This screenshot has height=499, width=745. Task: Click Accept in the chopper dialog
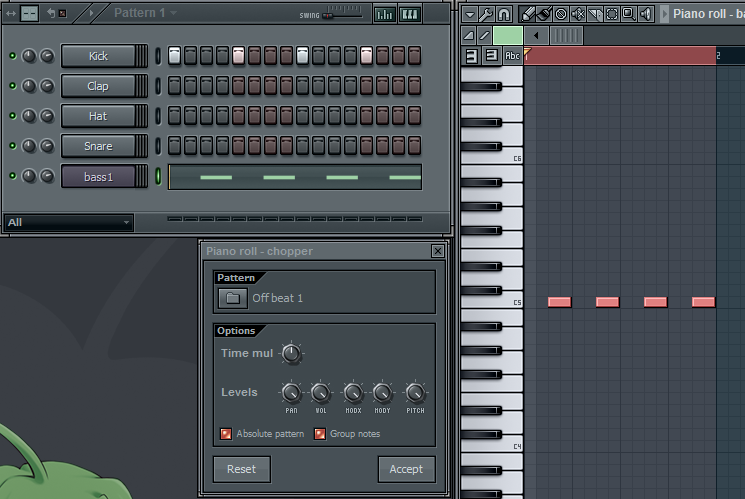coord(406,469)
